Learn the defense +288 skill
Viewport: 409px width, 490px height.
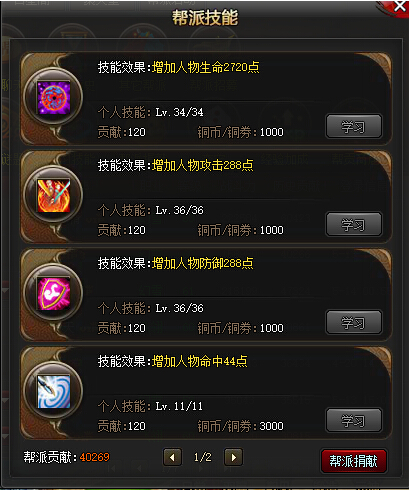coord(354,322)
